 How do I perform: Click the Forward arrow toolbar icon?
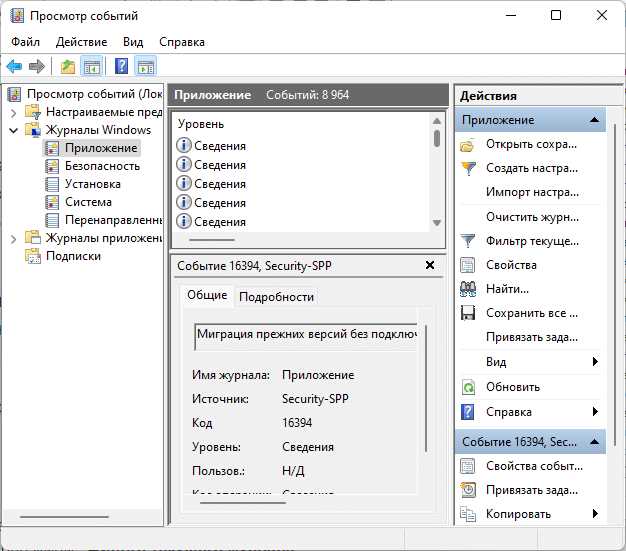coord(37,67)
